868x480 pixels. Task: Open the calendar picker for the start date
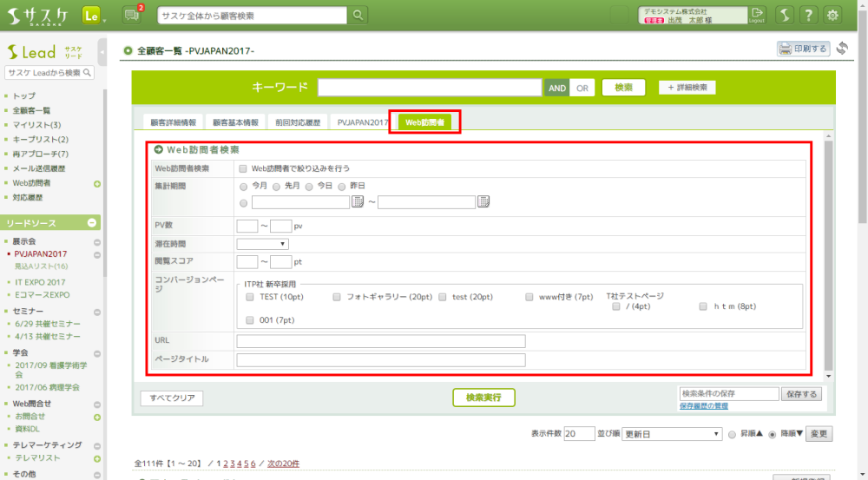point(357,202)
